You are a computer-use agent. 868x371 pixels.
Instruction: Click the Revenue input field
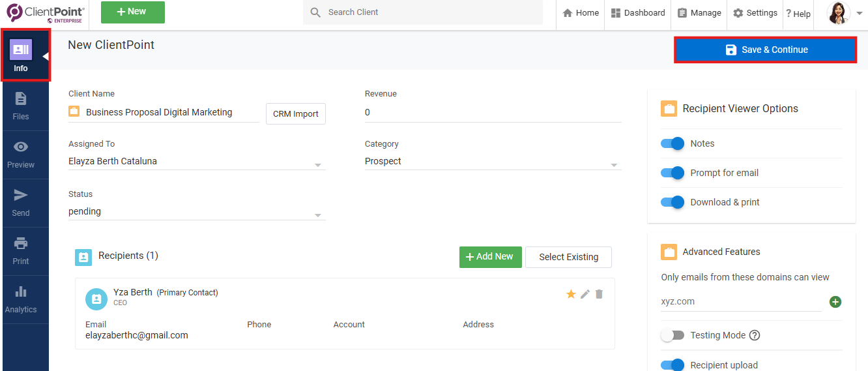tap(493, 112)
